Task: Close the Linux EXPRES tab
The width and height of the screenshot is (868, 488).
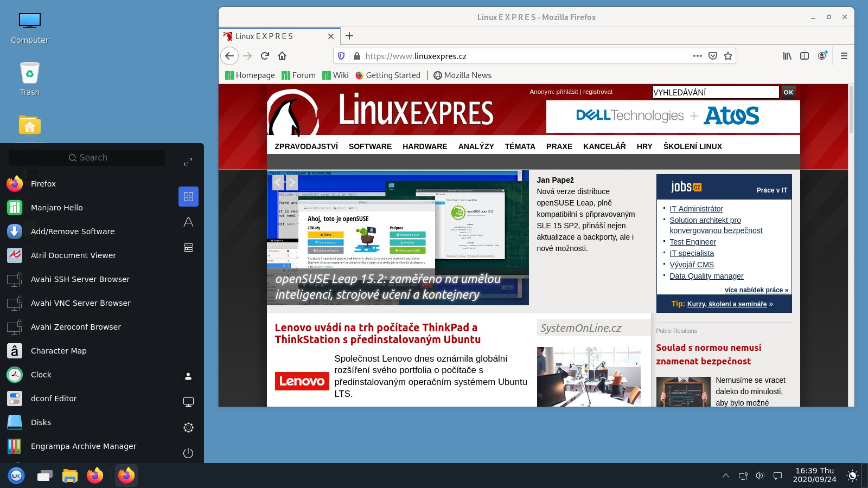Action: [331, 36]
